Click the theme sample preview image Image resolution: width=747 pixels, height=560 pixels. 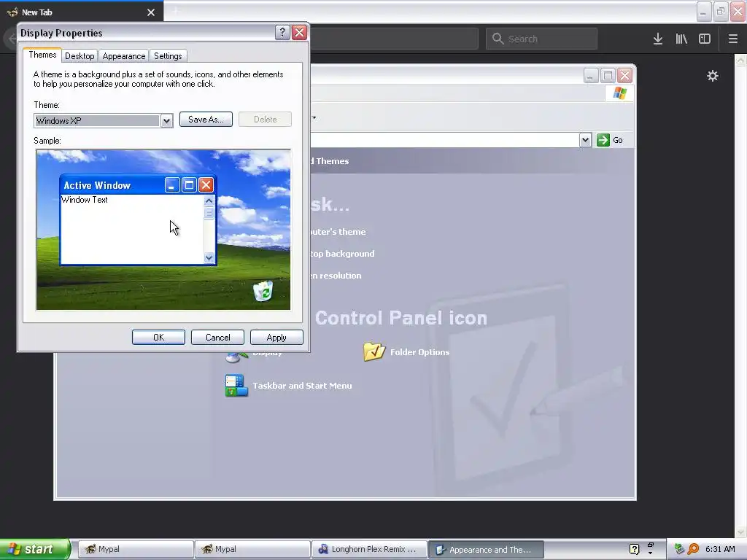click(x=163, y=230)
